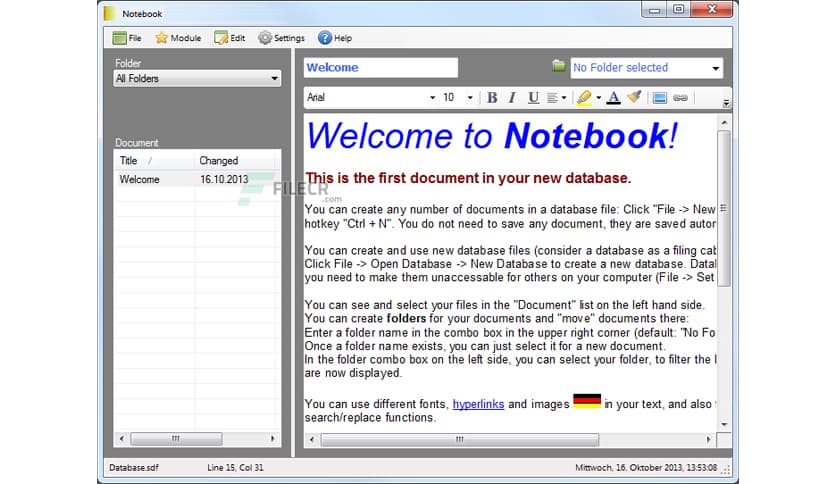Open the Module menu
This screenshot has width=836, height=484.
click(x=178, y=38)
